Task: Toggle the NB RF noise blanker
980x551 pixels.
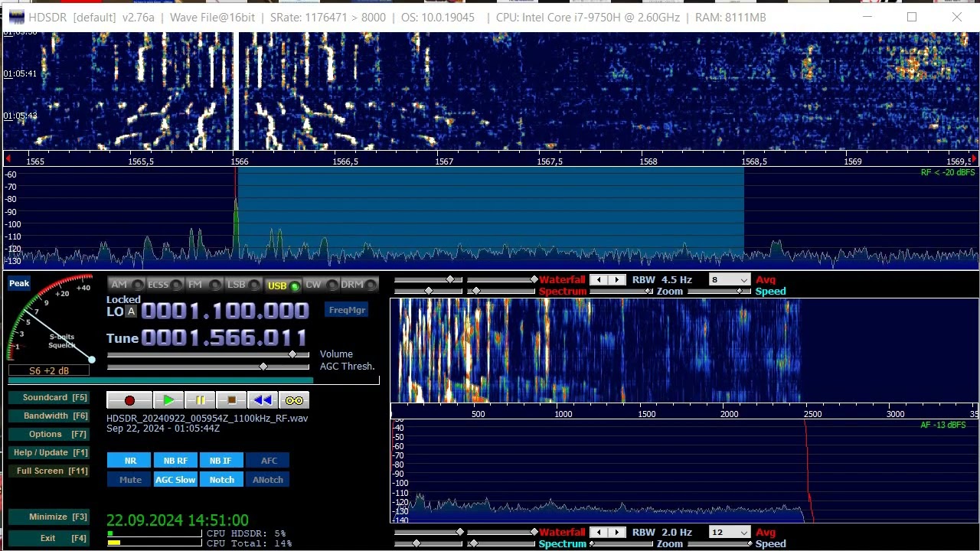Action: pos(175,461)
